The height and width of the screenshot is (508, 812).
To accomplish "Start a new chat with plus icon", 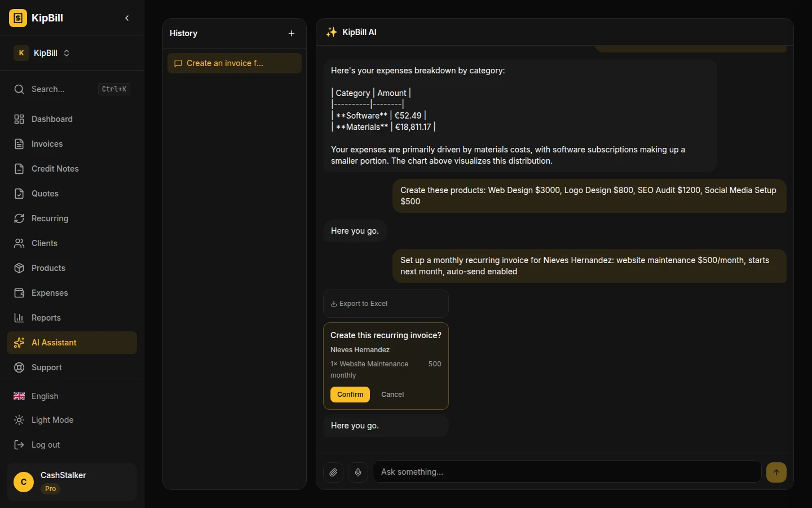I will (x=292, y=33).
